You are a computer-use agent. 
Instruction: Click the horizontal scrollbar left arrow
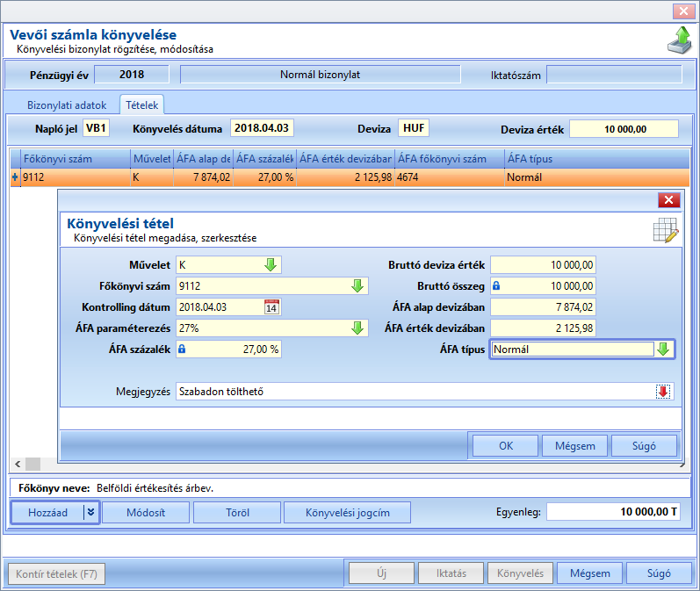pyautogui.click(x=18, y=465)
